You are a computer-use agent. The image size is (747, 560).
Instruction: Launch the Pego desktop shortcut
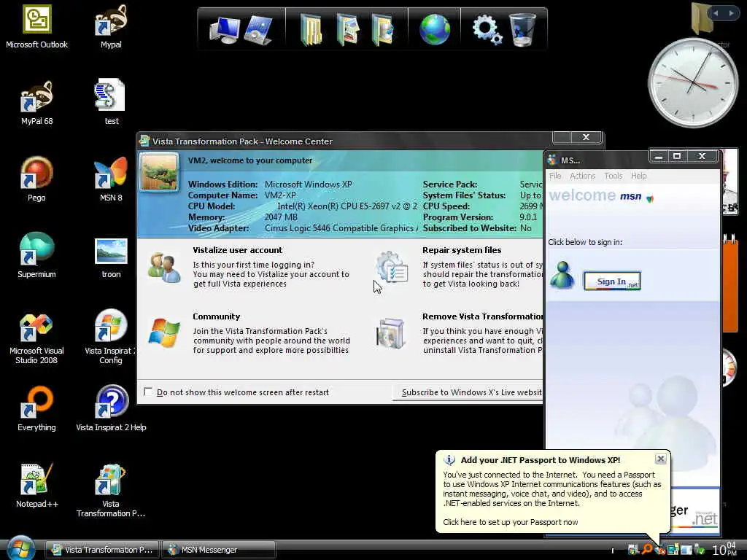(x=36, y=179)
